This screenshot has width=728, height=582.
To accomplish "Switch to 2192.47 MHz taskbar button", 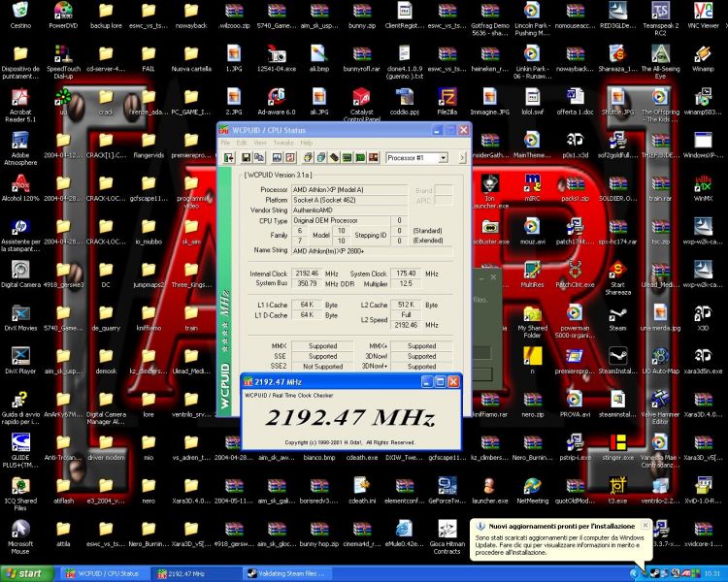I will tap(196, 573).
